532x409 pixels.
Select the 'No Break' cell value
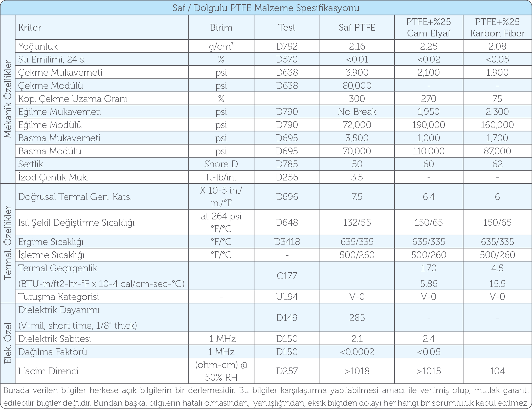[357, 112]
